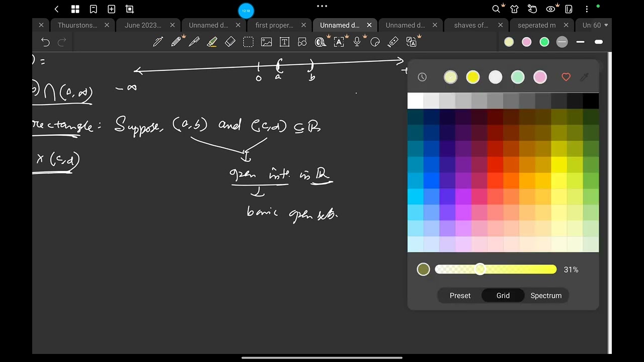Redo the last undone stroke
Screen dimensions: 644x362
click(62, 42)
